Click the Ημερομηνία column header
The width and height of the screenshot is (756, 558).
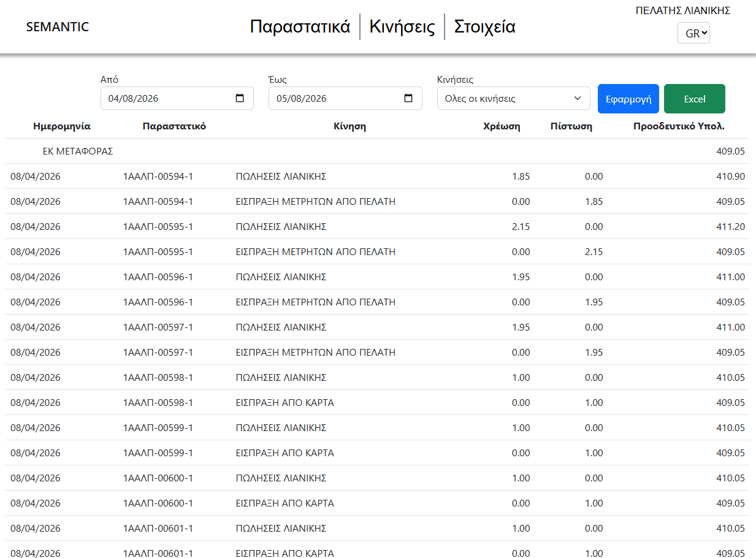(x=62, y=126)
